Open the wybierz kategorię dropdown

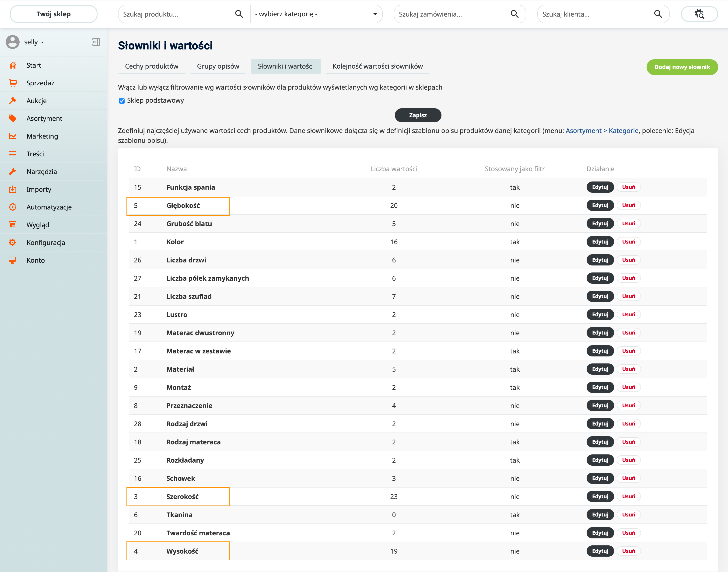pyautogui.click(x=316, y=14)
